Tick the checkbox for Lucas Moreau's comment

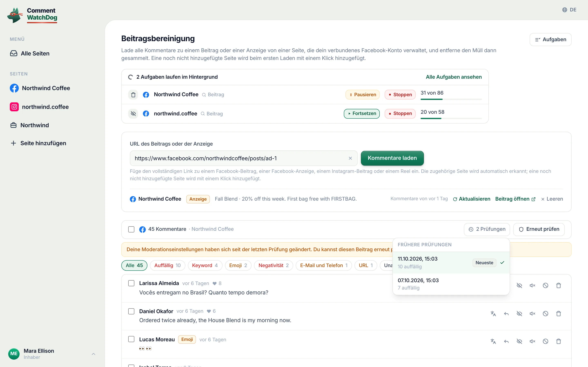[131, 339]
